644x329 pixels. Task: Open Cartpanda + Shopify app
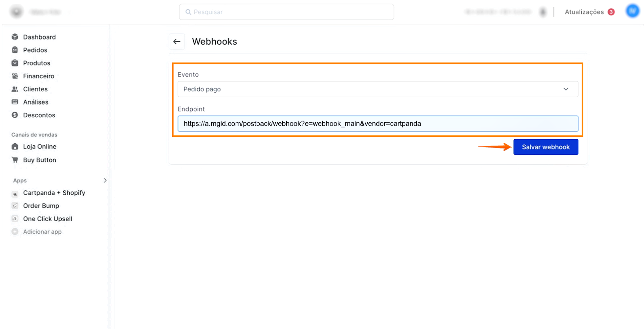(54, 193)
